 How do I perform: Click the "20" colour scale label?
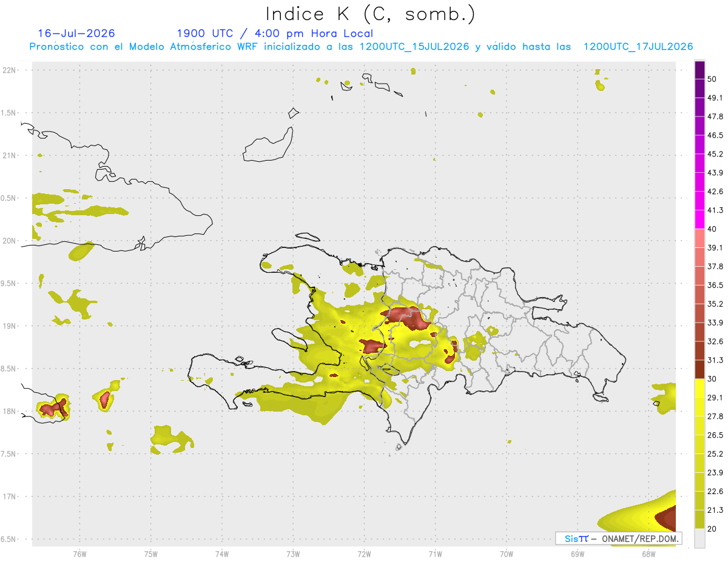pos(712,529)
